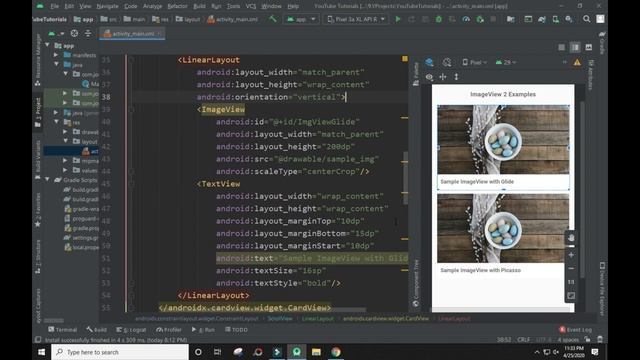Image resolution: width=640 pixels, height=360 pixels.
Task: Click the preview move/pan arrows icon
Action: (x=443, y=77)
